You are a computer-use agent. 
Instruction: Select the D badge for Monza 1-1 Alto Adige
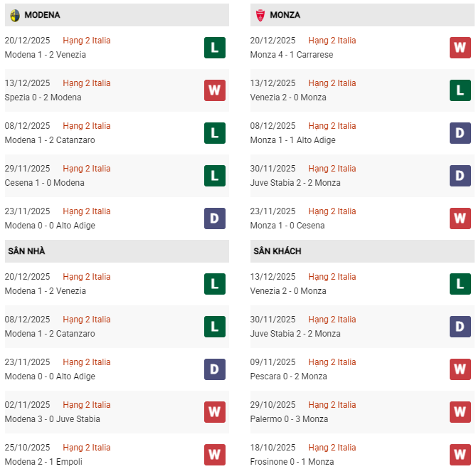click(460, 133)
